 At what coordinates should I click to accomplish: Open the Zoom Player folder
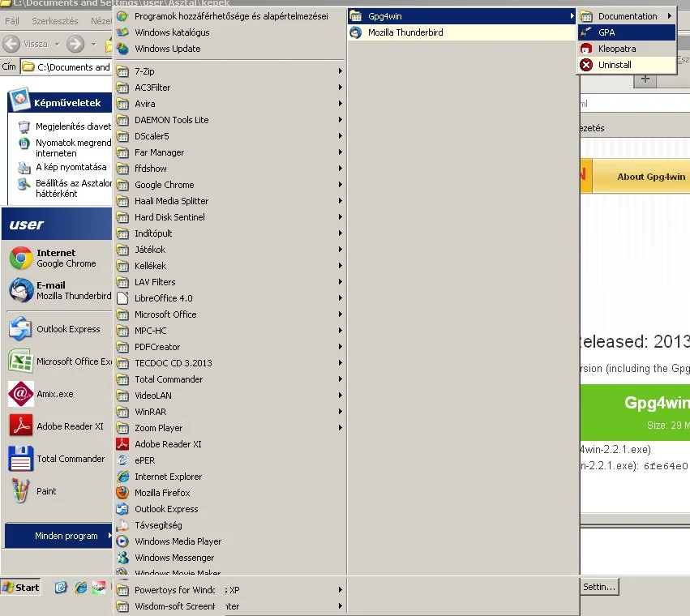pos(229,428)
